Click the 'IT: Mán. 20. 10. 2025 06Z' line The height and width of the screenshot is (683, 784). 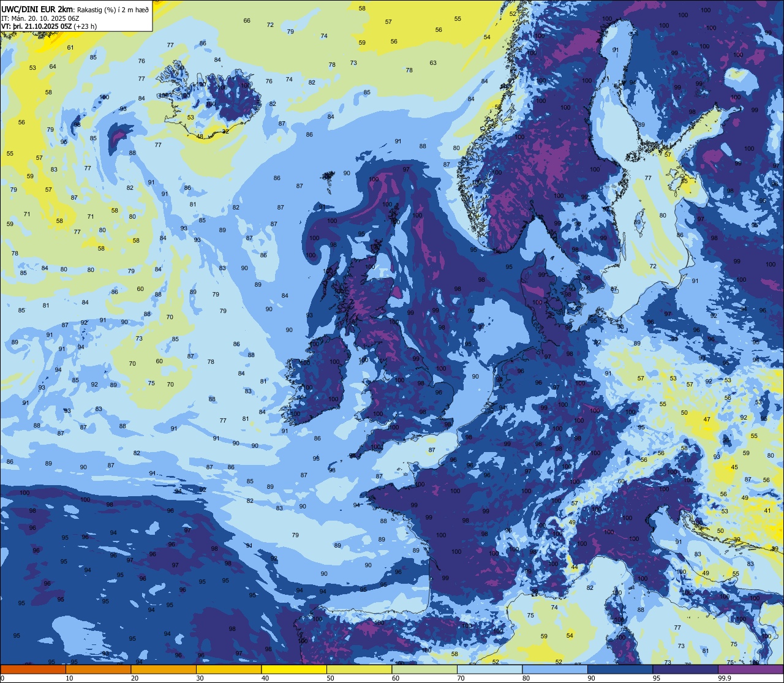pyautogui.click(x=40, y=18)
